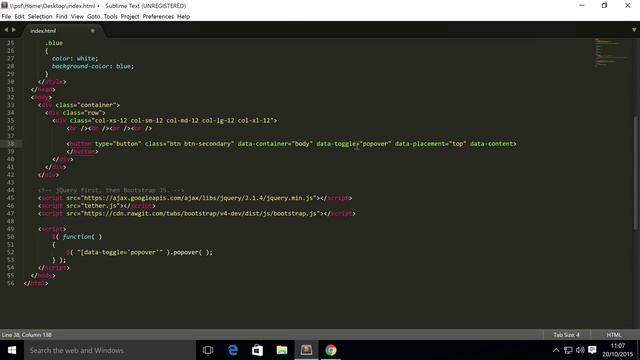The height and width of the screenshot is (360, 640).
Task: Click the data-placement="top" attribute
Action: (x=430, y=144)
